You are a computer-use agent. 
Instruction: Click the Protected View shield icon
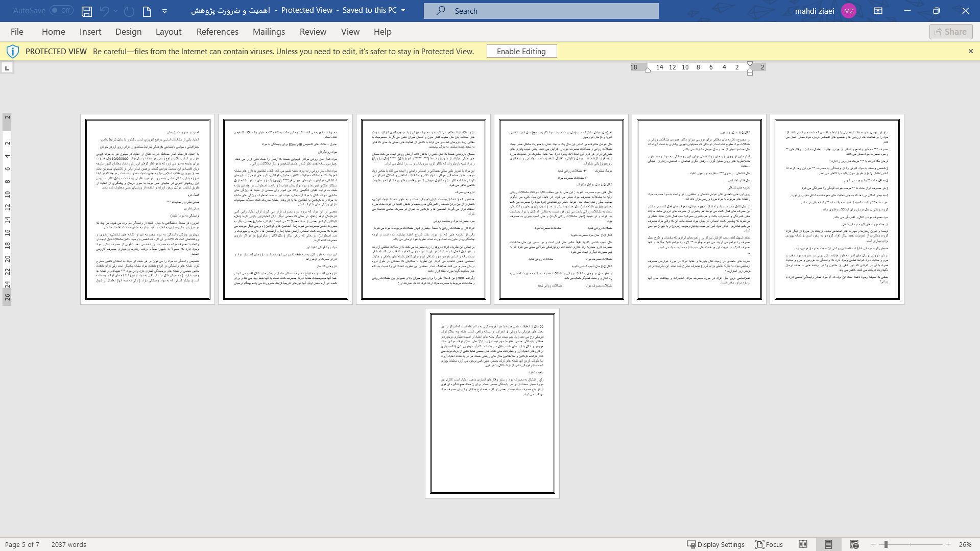coord(13,51)
